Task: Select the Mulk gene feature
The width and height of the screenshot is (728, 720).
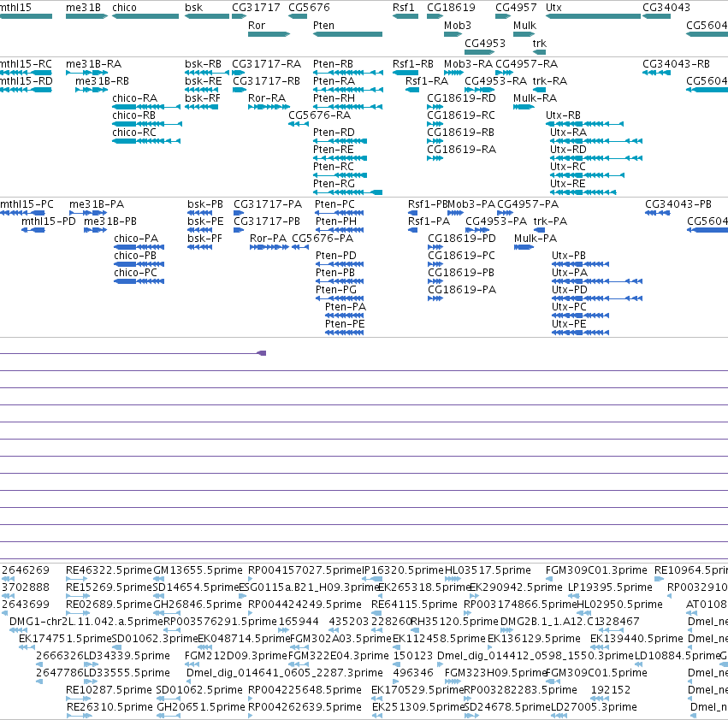Action: (x=524, y=34)
